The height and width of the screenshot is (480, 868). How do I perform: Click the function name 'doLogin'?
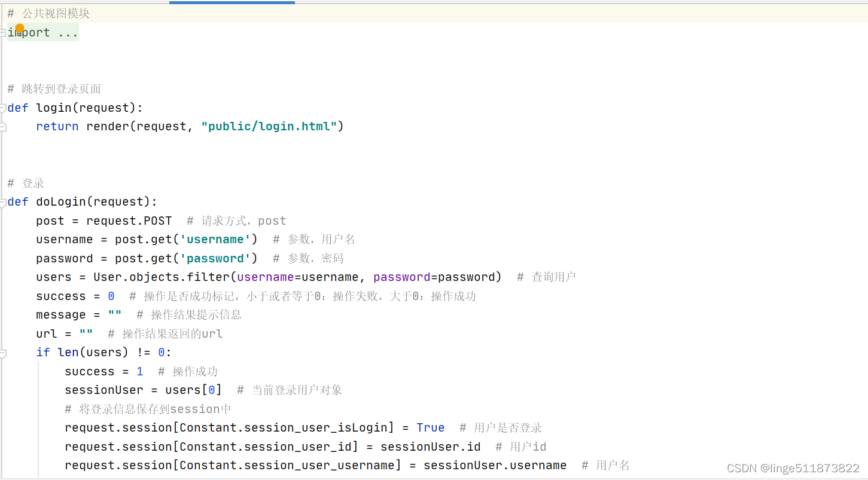[x=61, y=202]
